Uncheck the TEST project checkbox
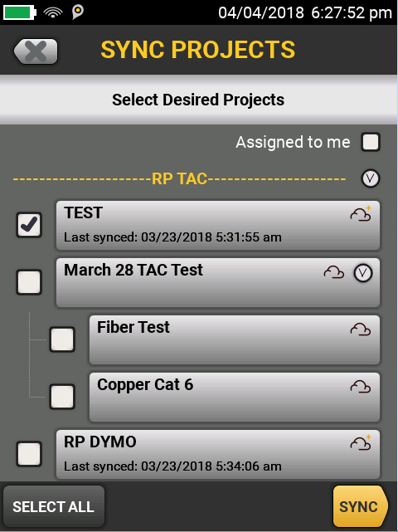The height and width of the screenshot is (532, 398). 29,225
